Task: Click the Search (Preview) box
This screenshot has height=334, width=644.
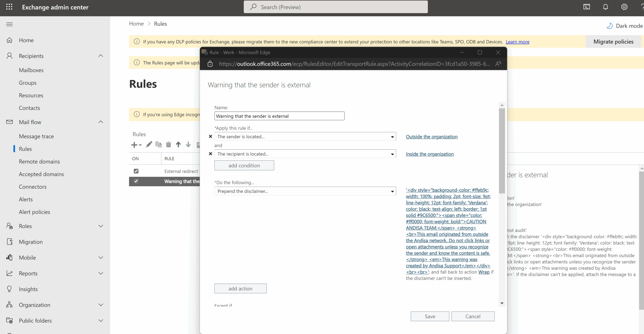Action: (x=335, y=7)
